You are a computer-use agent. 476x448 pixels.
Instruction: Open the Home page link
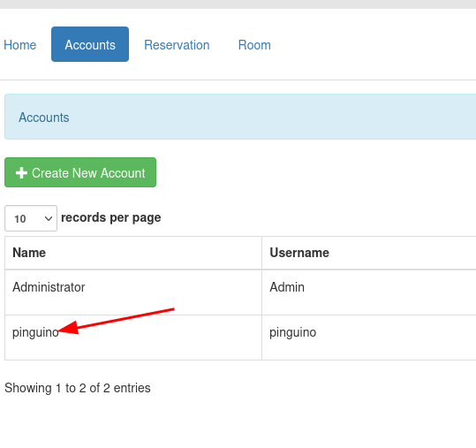20,45
